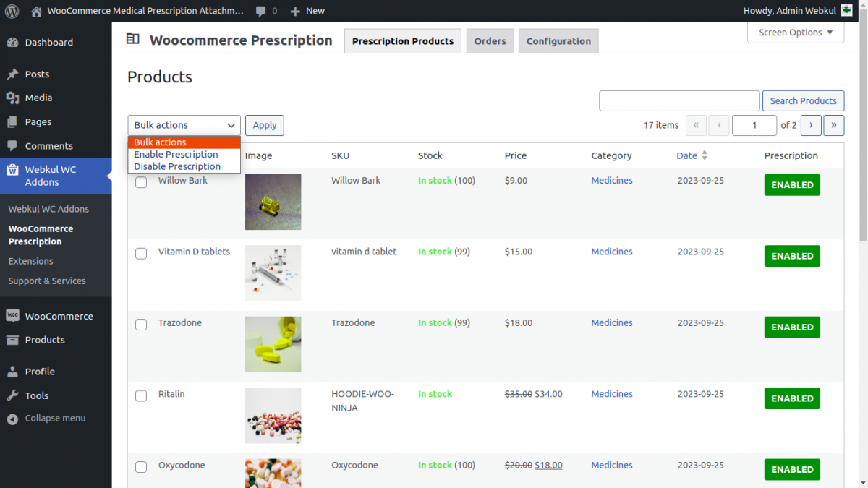Click the Webkul WC Addons icon
Screen dimensions: 868x488
(x=12, y=170)
